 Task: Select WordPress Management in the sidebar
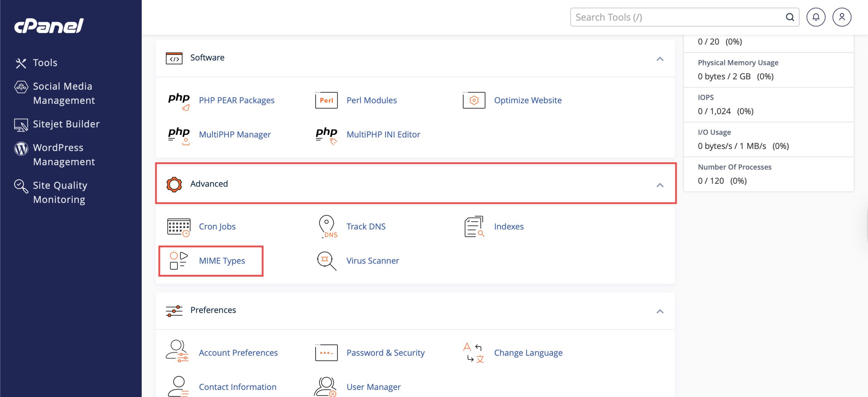[64, 154]
